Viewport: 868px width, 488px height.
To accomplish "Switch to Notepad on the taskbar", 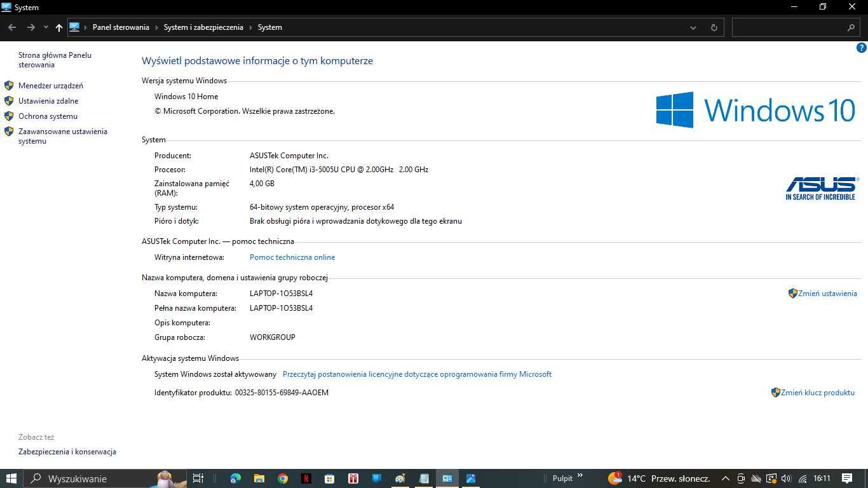I will [424, 478].
